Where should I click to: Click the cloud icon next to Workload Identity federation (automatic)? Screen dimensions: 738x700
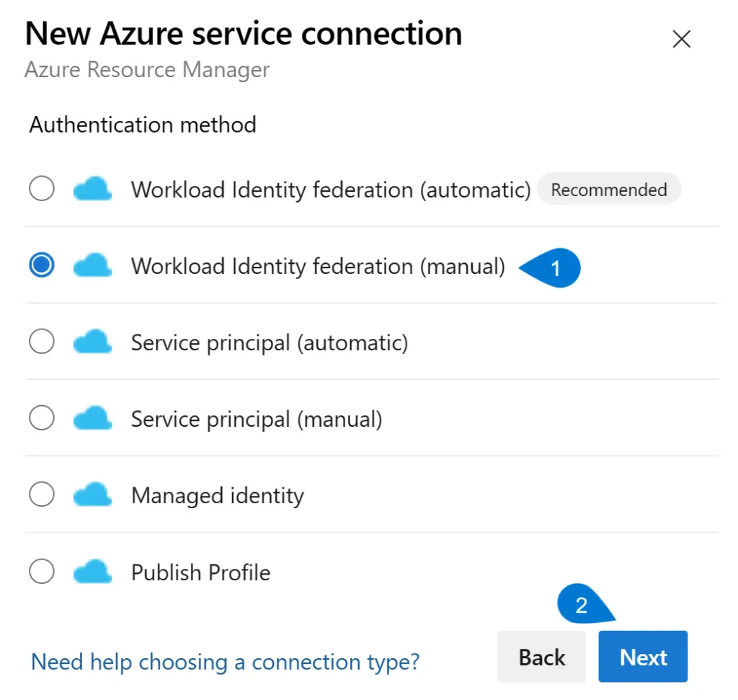pos(92,189)
